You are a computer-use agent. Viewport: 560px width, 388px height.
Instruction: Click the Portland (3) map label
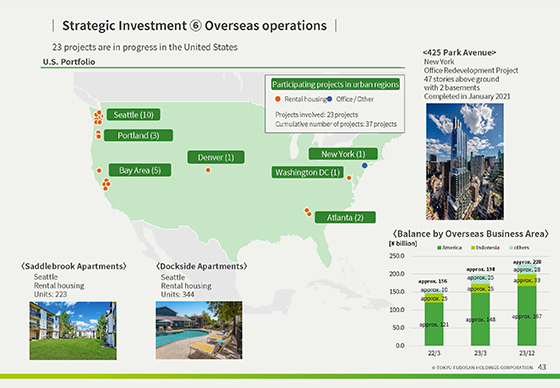(x=139, y=135)
